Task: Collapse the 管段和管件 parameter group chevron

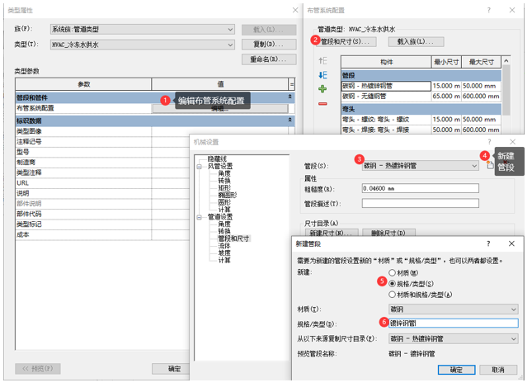Action: pos(290,97)
